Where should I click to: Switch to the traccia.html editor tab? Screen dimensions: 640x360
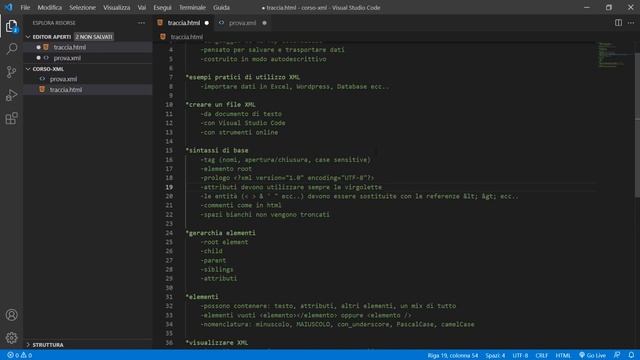pos(184,23)
